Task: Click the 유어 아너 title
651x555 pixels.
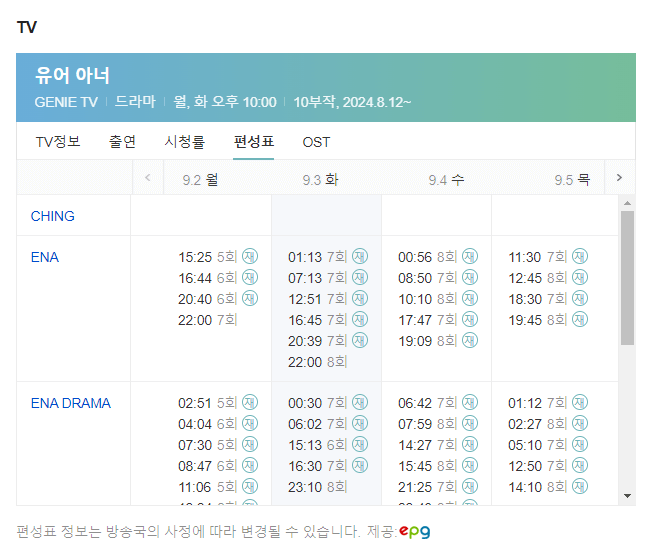Action: (x=72, y=76)
